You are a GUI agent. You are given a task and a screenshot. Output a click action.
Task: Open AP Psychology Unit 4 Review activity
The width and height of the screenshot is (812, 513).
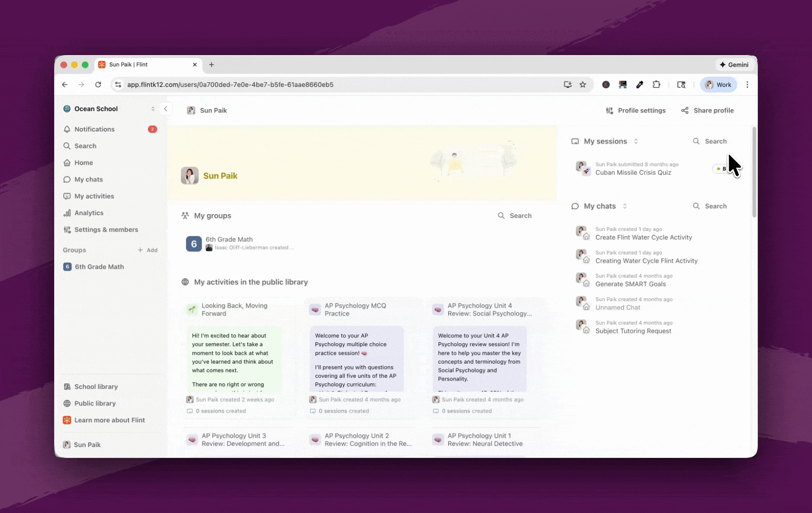click(x=486, y=358)
